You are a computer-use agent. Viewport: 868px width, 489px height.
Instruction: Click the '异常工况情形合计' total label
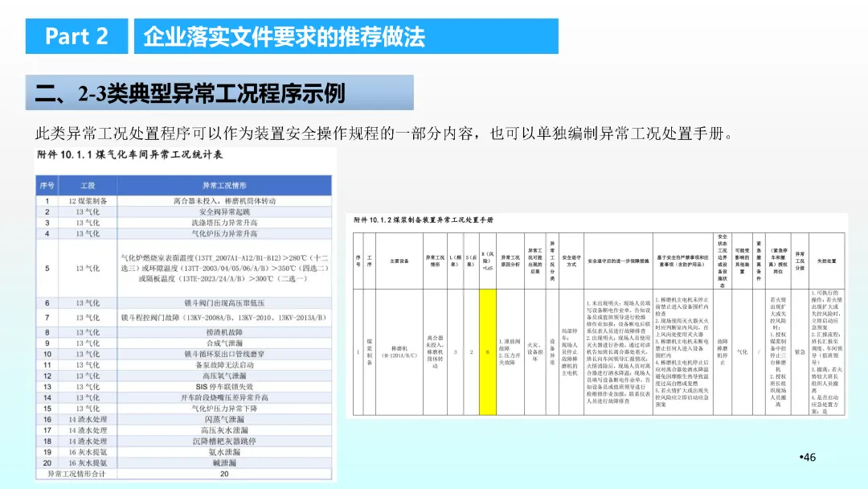(x=76, y=474)
